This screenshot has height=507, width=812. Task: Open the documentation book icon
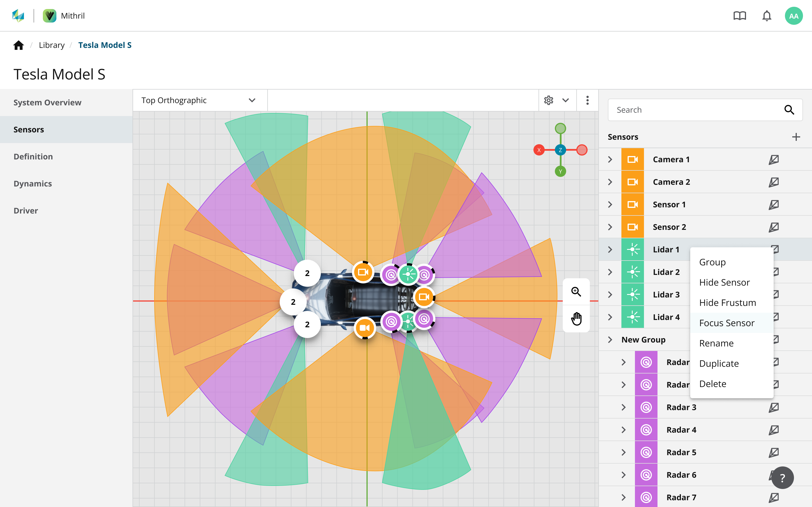pos(740,16)
